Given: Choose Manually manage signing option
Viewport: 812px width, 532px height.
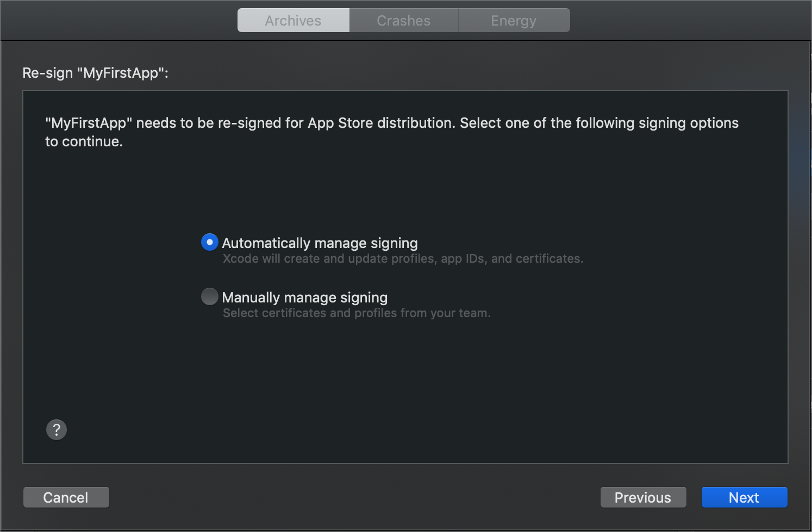Looking at the screenshot, I should [210, 296].
